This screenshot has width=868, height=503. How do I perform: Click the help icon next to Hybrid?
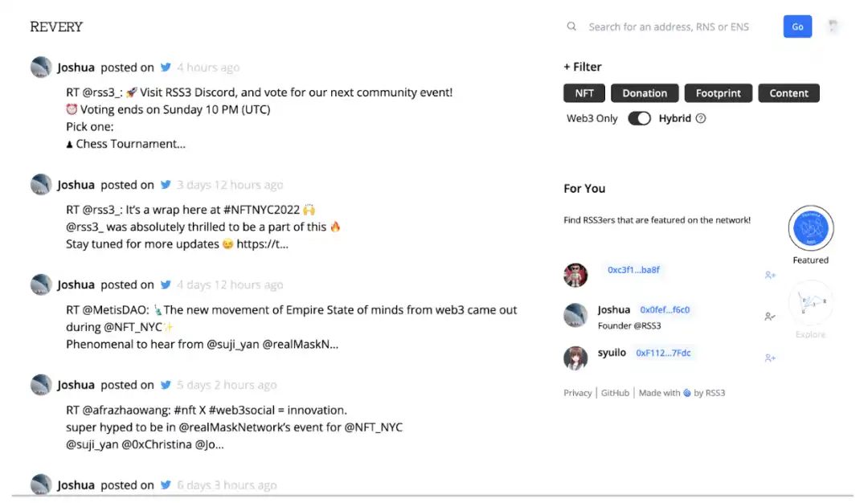point(701,119)
